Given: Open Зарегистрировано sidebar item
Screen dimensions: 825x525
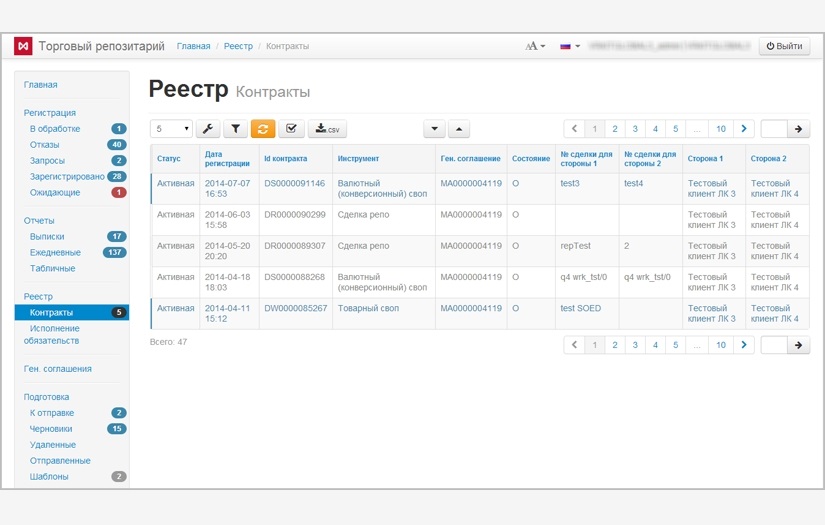Looking at the screenshot, I should click(x=67, y=176).
